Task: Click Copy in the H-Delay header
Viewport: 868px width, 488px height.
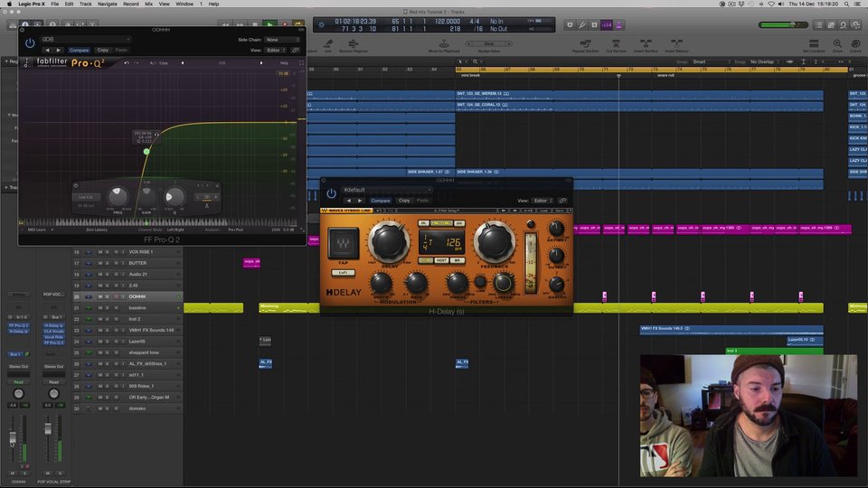Action: click(x=405, y=201)
